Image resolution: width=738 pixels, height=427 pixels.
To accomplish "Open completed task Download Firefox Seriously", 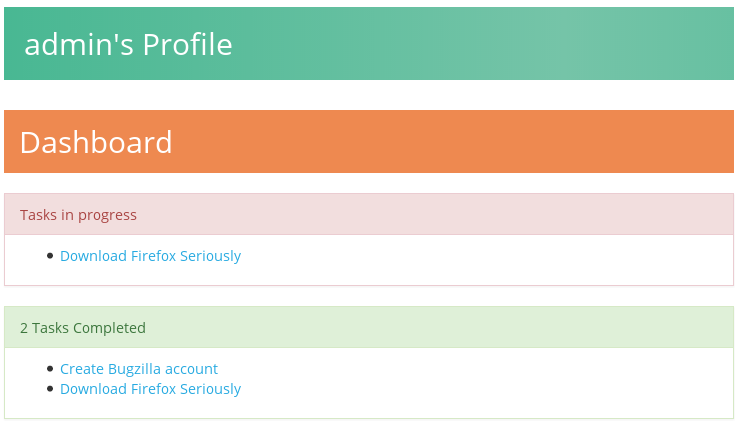I will click(150, 389).
